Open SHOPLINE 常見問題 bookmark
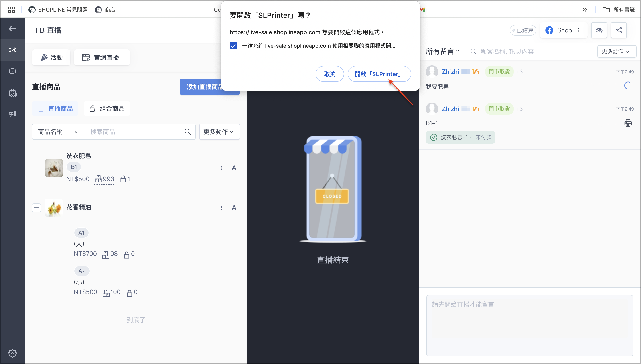Viewport: 641px width, 364px height. [58, 10]
